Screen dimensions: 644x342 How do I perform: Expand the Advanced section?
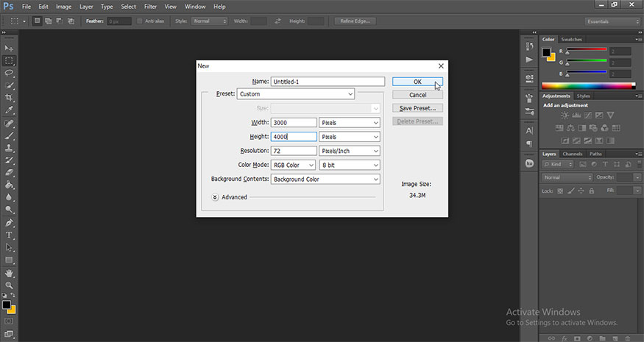pyautogui.click(x=215, y=198)
